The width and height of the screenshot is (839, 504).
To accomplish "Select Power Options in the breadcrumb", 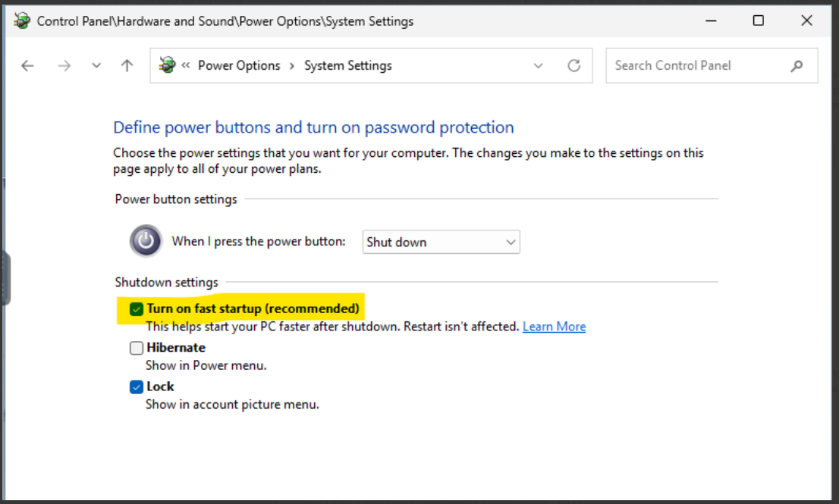I will tap(239, 66).
